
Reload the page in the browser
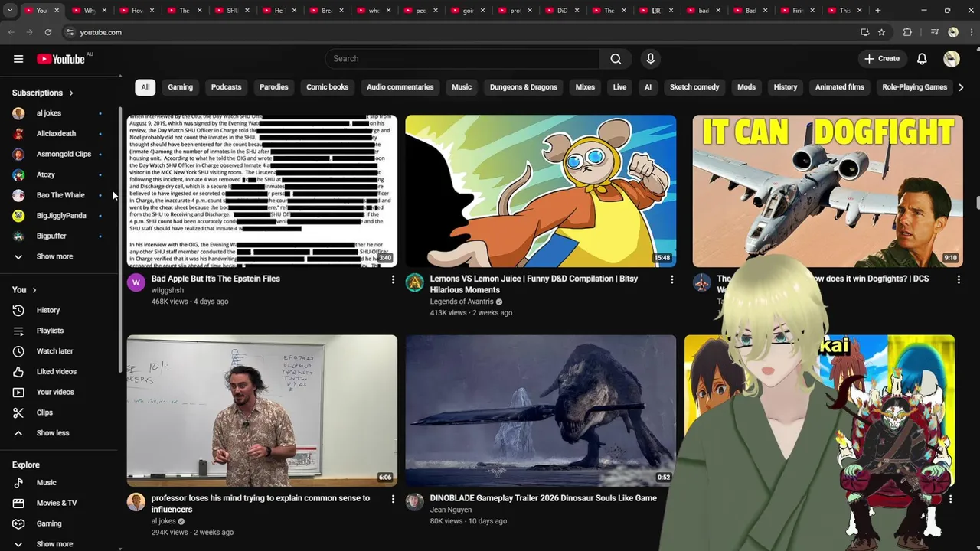coord(47,32)
